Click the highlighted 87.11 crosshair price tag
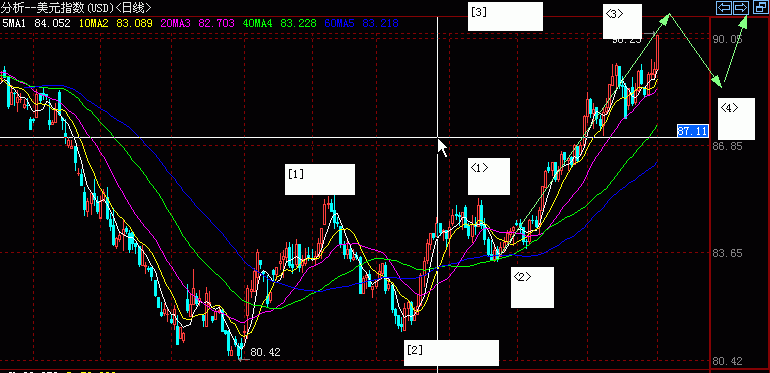This screenshot has width=770, height=373. [692, 131]
